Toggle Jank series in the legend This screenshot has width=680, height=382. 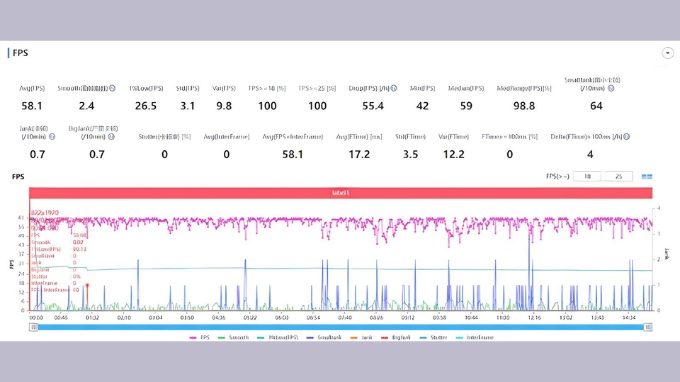coord(361,337)
